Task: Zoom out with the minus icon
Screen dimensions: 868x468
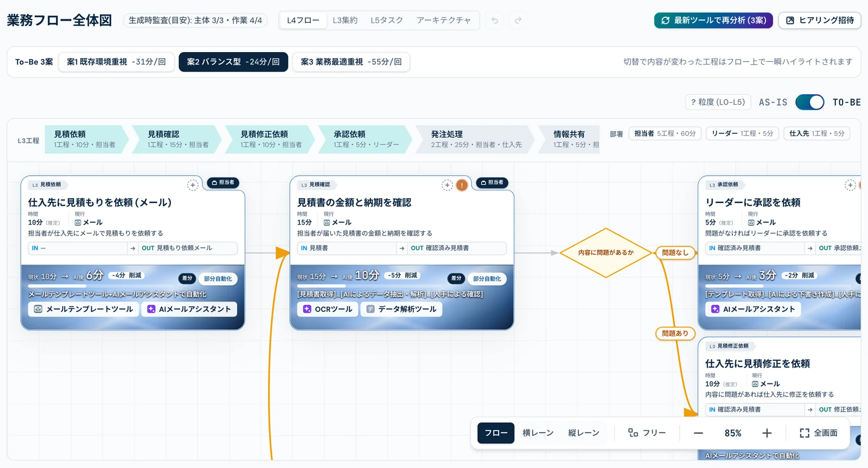Action: (x=698, y=433)
